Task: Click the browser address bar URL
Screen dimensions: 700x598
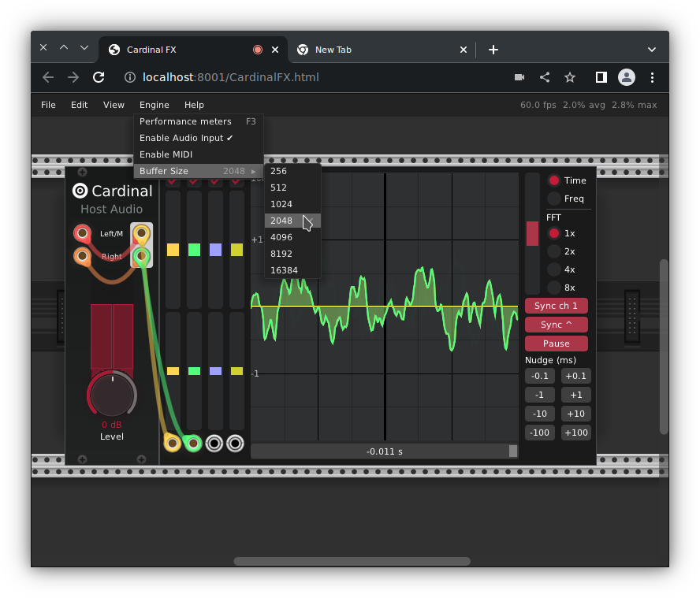Action: [231, 77]
